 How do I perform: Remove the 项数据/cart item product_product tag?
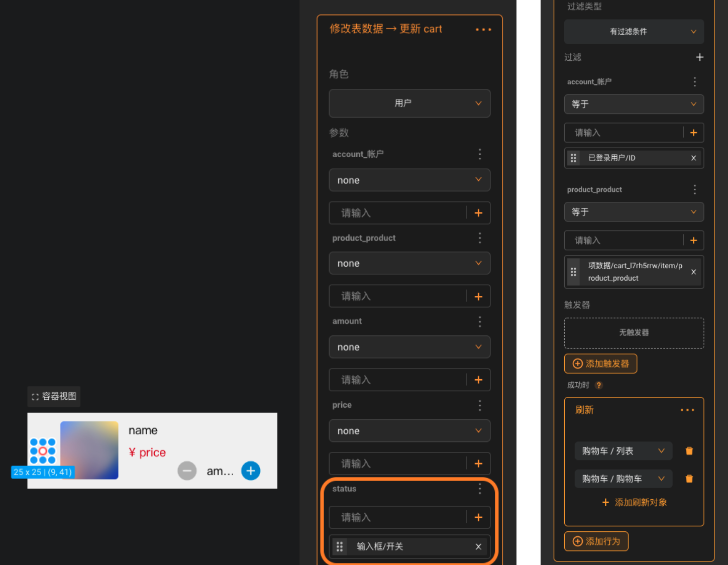693,272
